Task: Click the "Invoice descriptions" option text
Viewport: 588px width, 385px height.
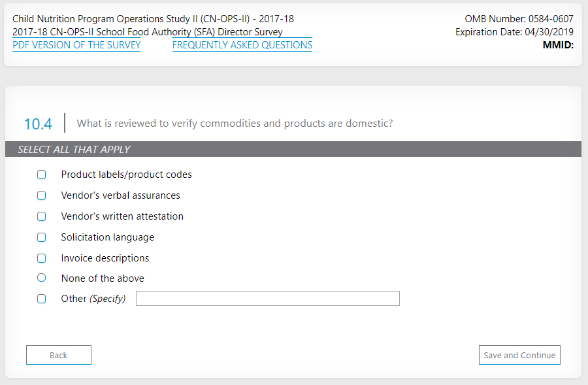Action: coord(105,258)
